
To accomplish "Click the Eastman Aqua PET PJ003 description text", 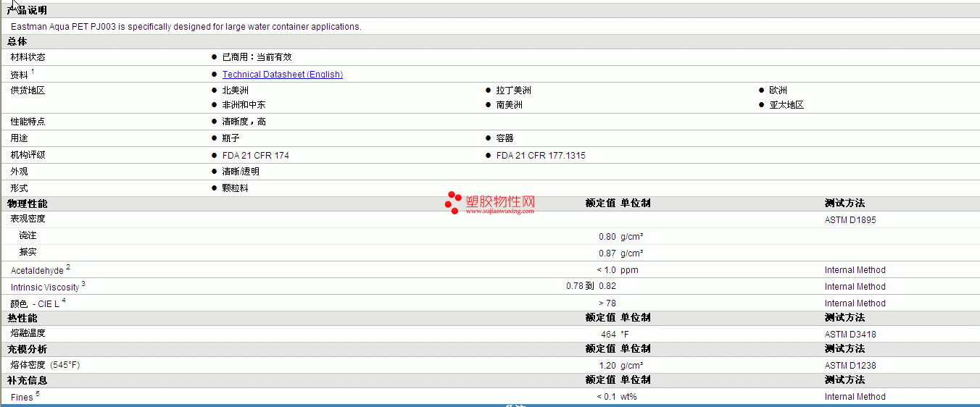I will (186, 27).
